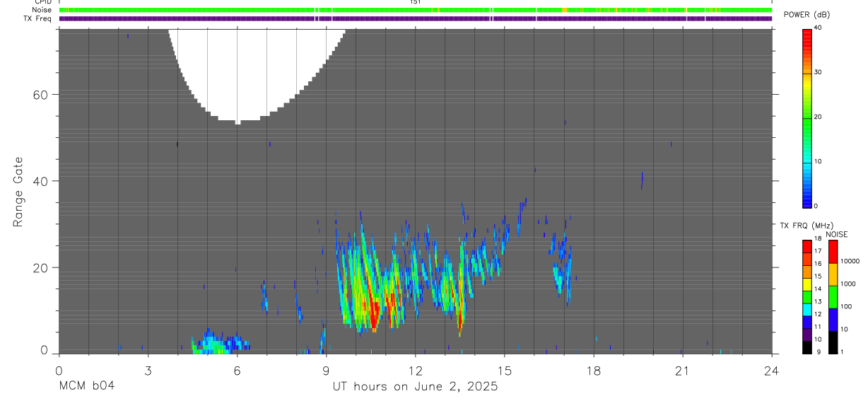Select the 40 label on the power scale

coord(818,28)
